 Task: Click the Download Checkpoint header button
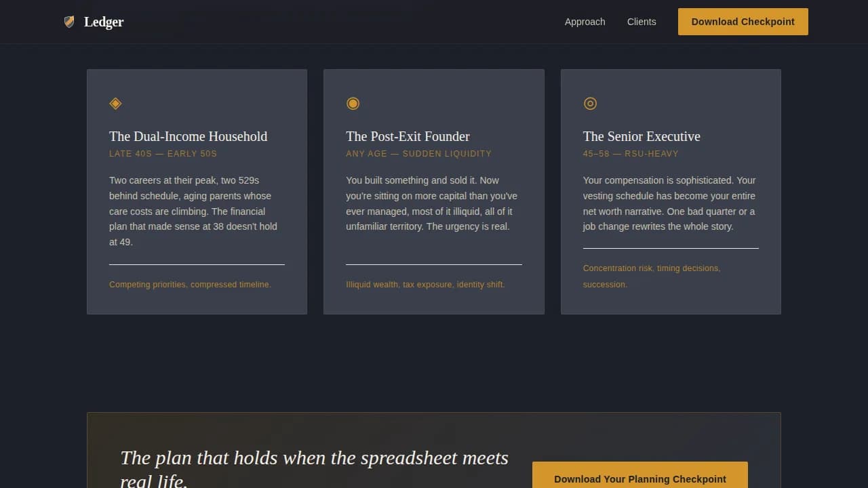[x=743, y=22]
